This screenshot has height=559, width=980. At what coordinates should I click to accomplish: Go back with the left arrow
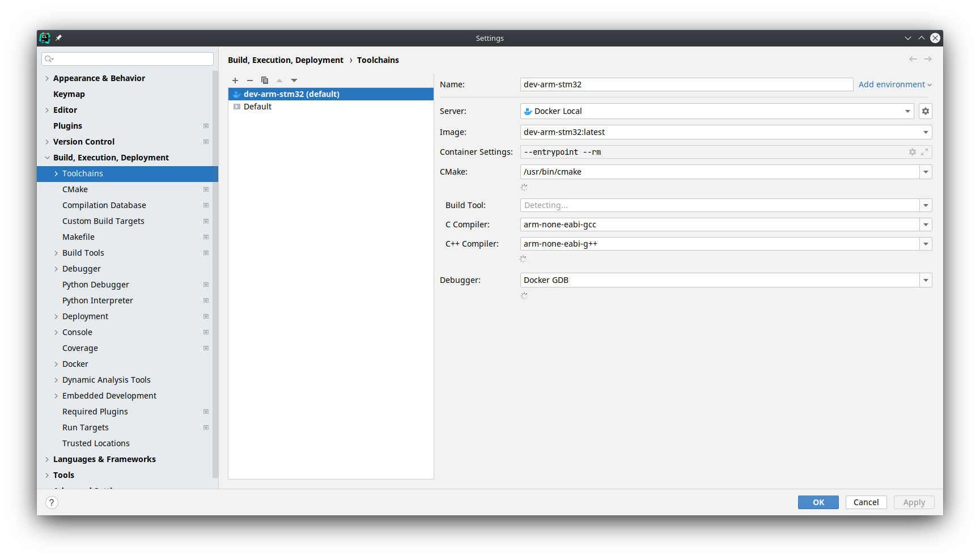913,59
